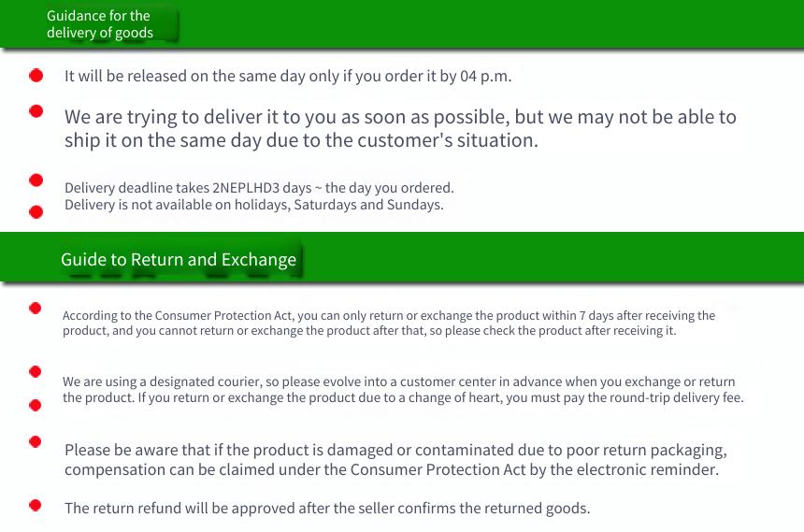Viewport: 804px width, 532px height.
Task: Click the red bullet beside 'The return refund'
Action: [x=36, y=505]
